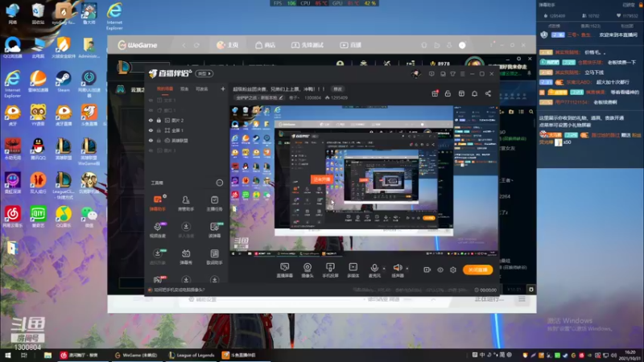Image resolution: width=644 pixels, height=362 pixels.
Task: Add a 多媒体 media source
Action: (x=353, y=270)
